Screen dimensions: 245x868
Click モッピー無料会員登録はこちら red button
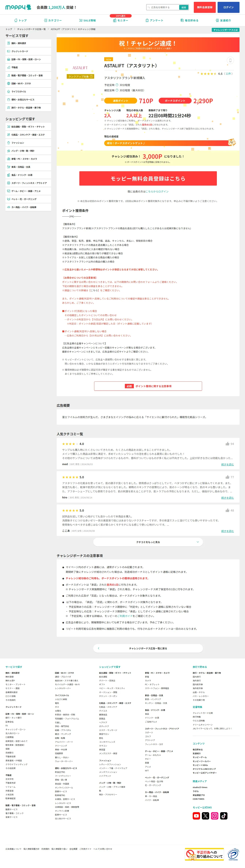pyautogui.click(x=148, y=179)
